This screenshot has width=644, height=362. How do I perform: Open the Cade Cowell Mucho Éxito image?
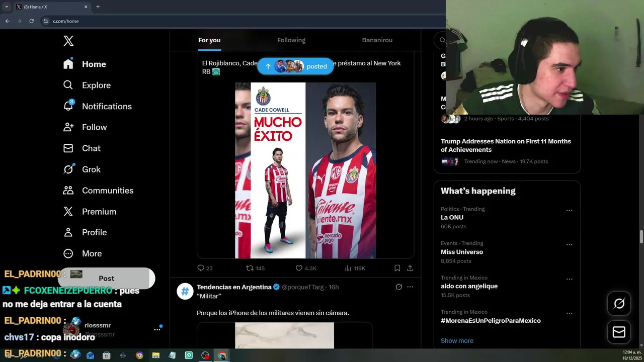click(x=305, y=170)
